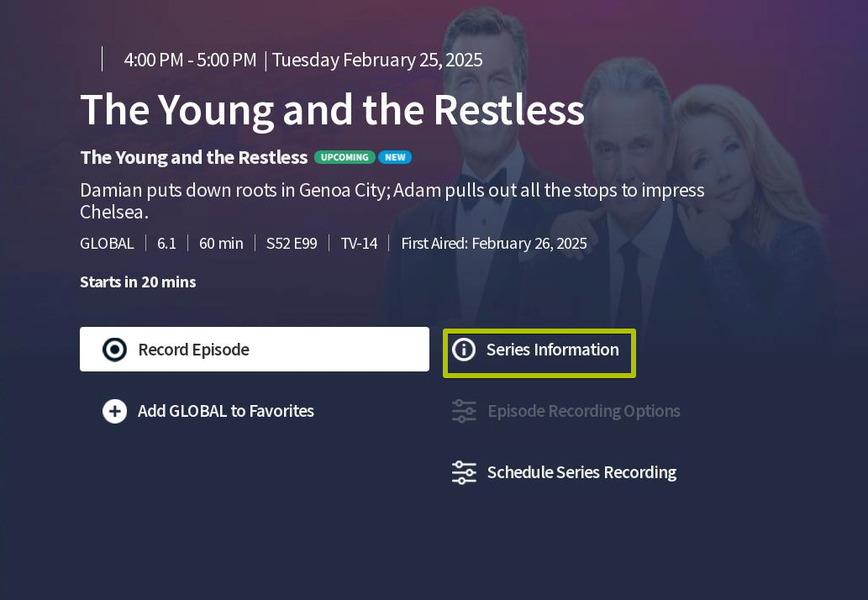Image resolution: width=868 pixels, height=600 pixels.
Task: Add GLOBAL to Favorites
Action: click(208, 411)
